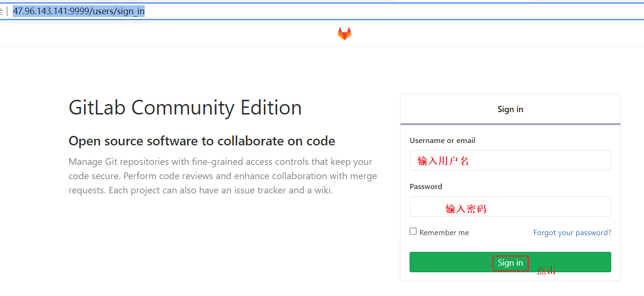Select the Sign in tab
The image size is (644, 296).
coord(510,109)
